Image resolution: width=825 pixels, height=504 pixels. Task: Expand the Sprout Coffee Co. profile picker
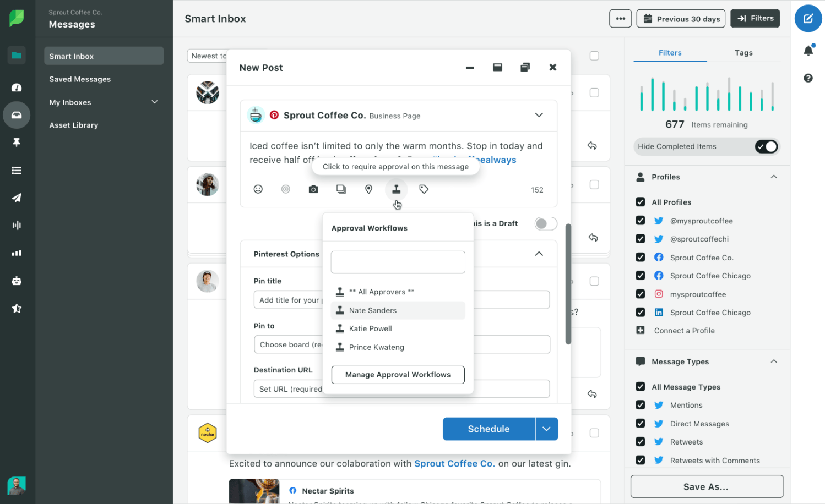coord(539,115)
